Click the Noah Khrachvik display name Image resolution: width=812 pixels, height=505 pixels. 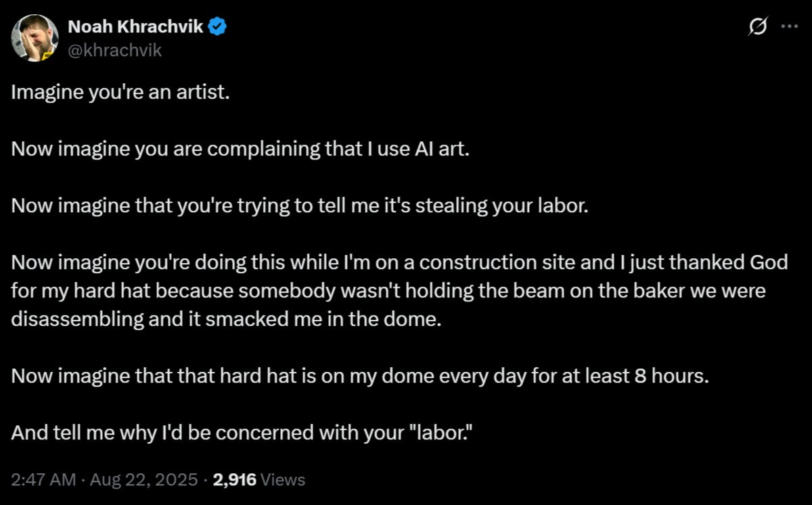click(x=135, y=27)
